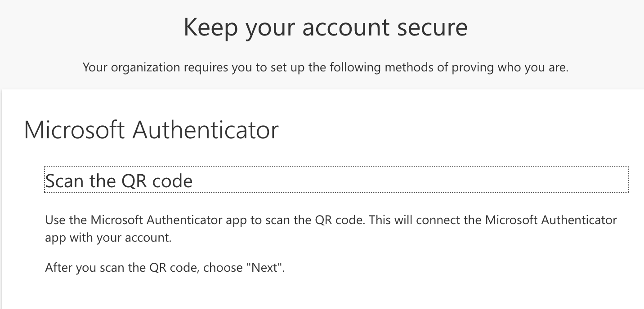Focus the "Scan the QR code" heading

119,181
